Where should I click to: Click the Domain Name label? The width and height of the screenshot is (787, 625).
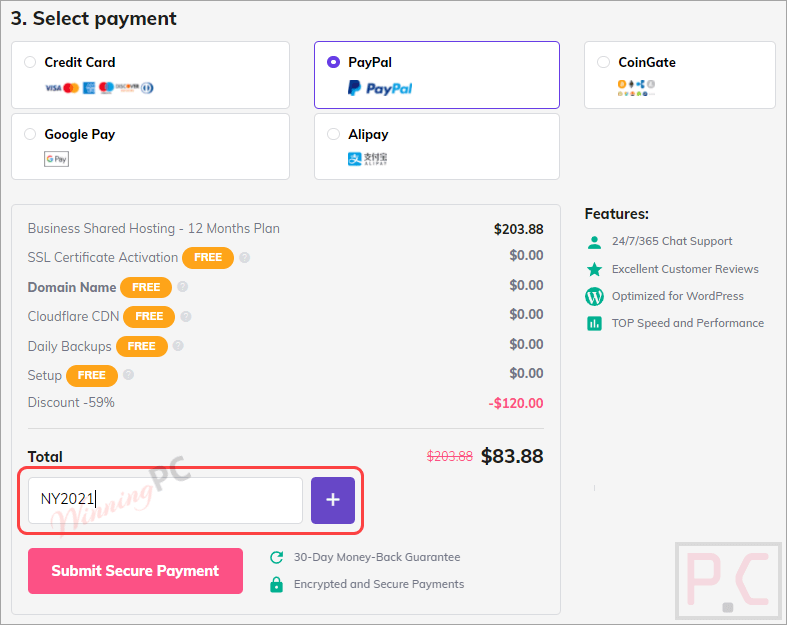(72, 287)
